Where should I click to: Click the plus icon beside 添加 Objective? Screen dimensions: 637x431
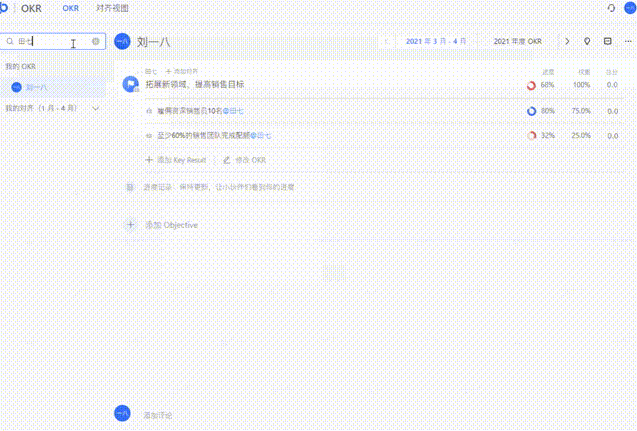(x=131, y=225)
